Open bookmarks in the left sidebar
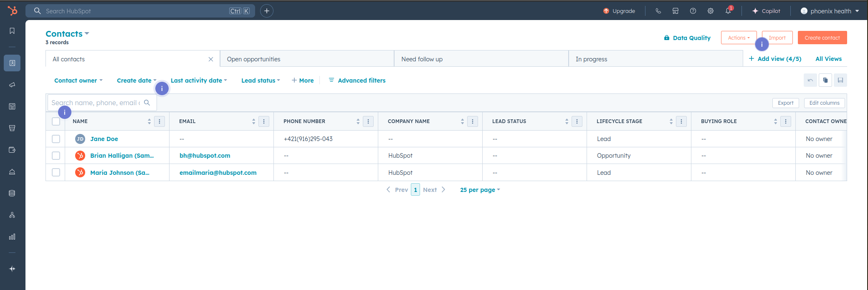This screenshot has height=290, width=868. [12, 31]
